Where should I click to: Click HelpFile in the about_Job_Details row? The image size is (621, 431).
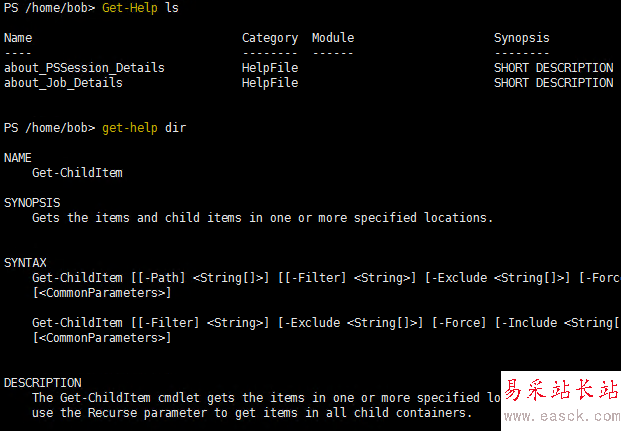point(270,83)
